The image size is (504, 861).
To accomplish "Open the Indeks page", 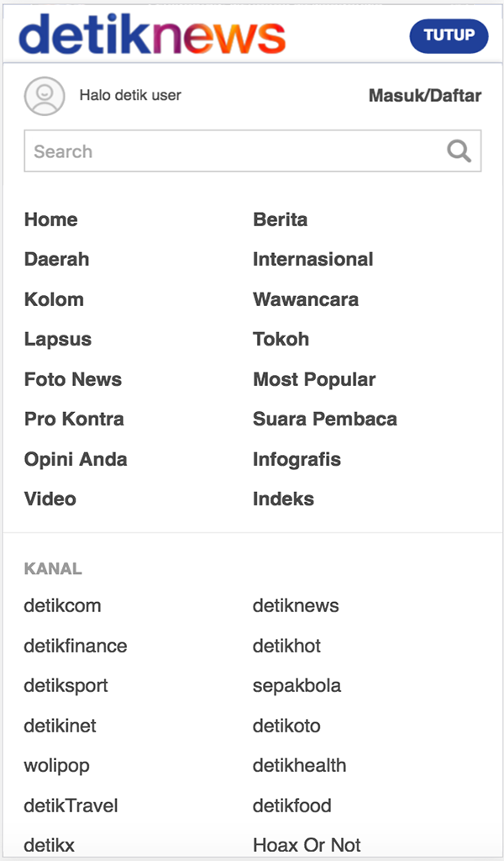I will [283, 499].
